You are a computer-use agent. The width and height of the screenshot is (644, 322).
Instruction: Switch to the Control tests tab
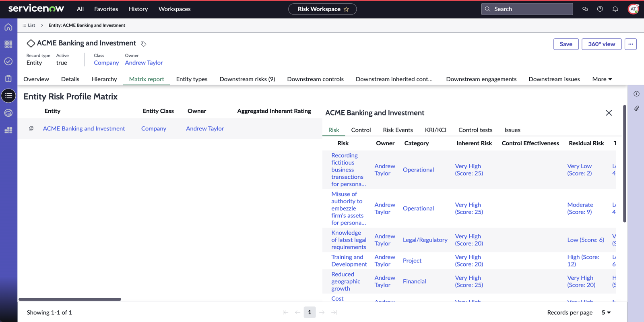point(475,130)
